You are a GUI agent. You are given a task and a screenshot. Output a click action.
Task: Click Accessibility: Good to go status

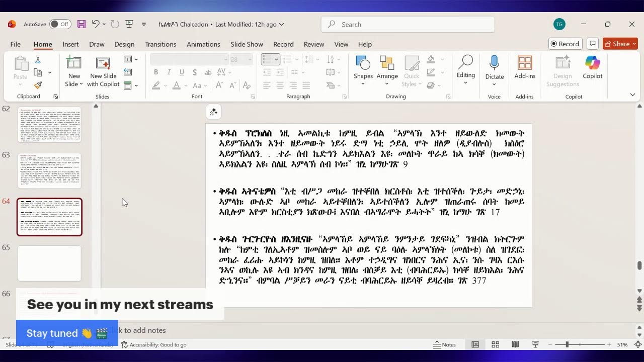[x=154, y=344]
